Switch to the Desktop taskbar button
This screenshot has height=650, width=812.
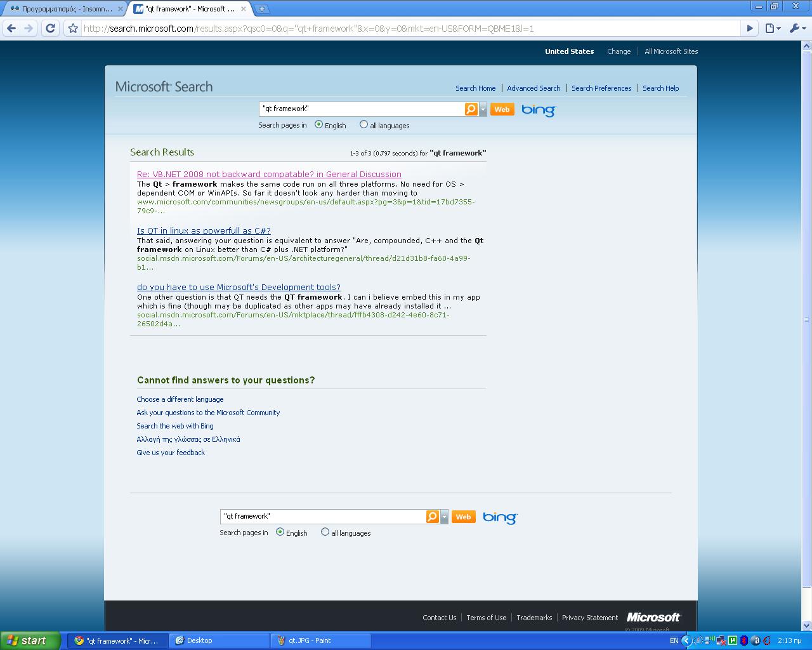(x=219, y=640)
